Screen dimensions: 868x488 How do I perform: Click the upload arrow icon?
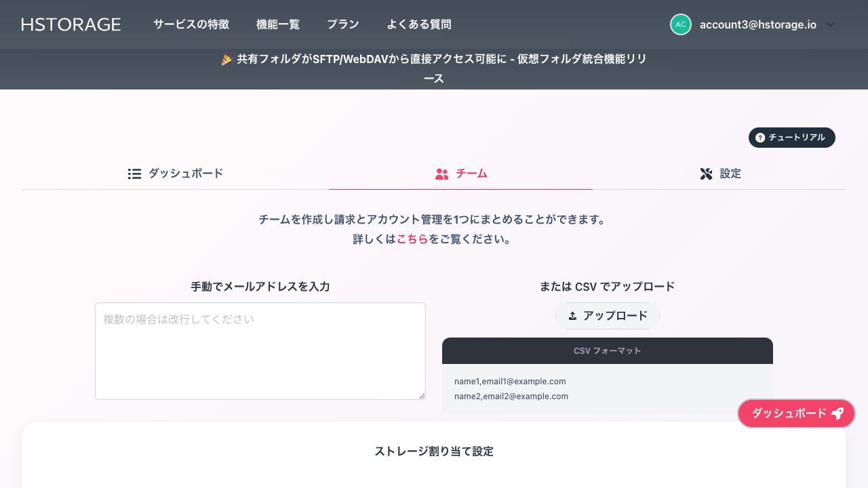click(572, 316)
